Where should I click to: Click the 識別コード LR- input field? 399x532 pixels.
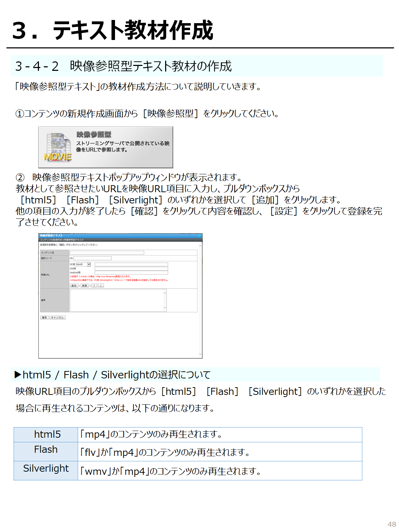93,258
